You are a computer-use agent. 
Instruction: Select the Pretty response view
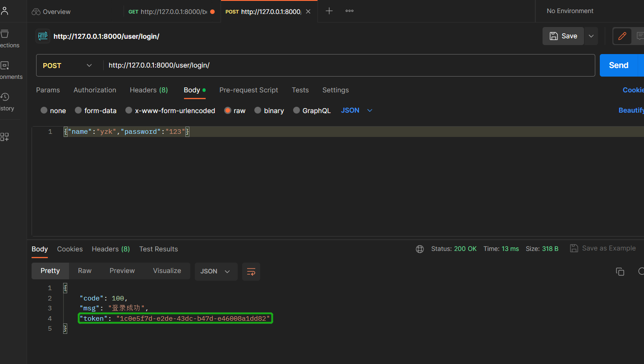50,271
